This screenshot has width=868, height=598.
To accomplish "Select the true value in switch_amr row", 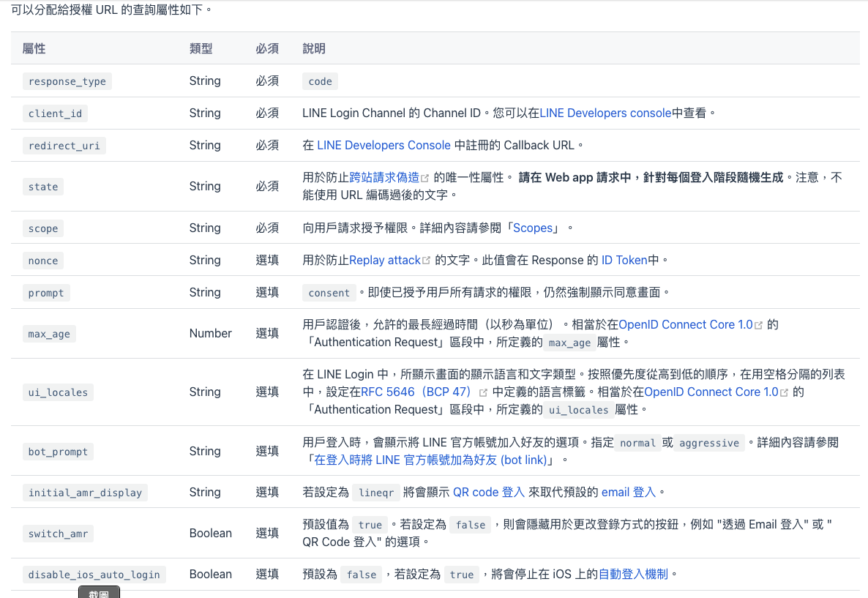I will [370, 525].
